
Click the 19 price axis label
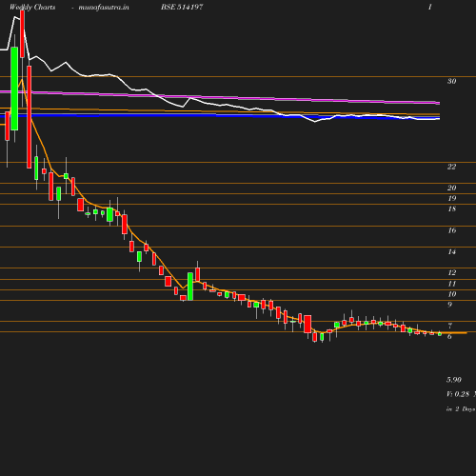tap(452, 198)
